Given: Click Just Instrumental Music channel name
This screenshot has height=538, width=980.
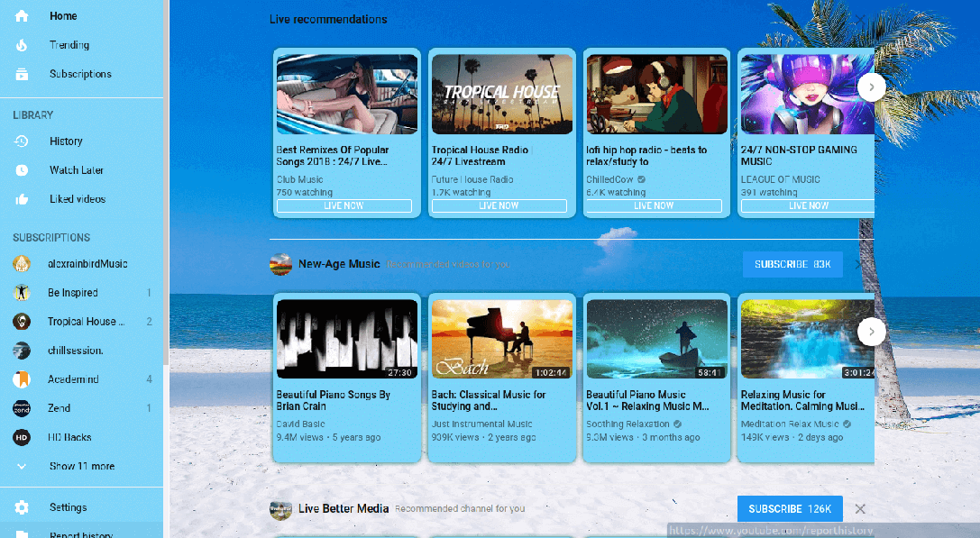Looking at the screenshot, I should 481,424.
